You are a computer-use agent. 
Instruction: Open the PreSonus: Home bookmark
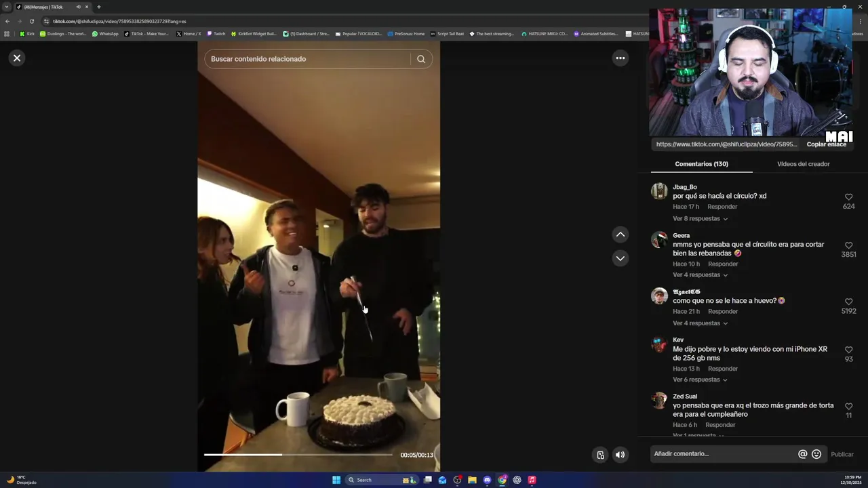pos(406,34)
